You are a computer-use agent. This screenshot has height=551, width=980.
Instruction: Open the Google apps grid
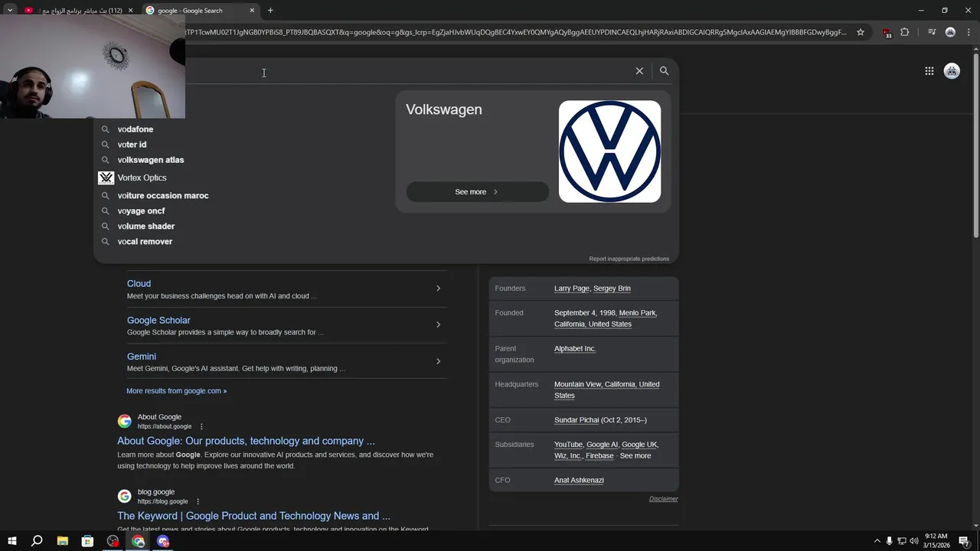(929, 71)
